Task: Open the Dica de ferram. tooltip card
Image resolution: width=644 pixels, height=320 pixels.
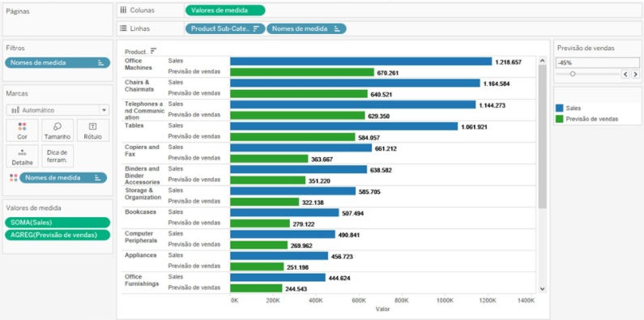Action: tap(58, 156)
